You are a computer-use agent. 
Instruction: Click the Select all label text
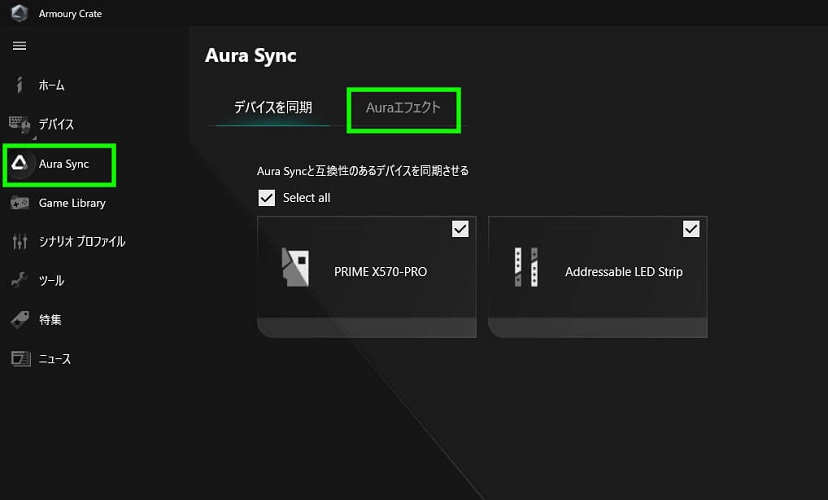306,198
